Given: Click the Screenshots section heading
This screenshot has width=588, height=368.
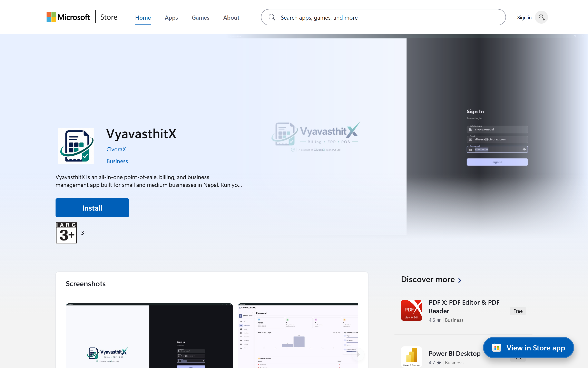Looking at the screenshot, I should (x=86, y=284).
